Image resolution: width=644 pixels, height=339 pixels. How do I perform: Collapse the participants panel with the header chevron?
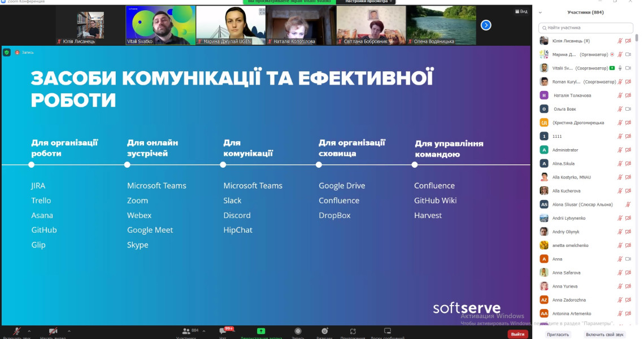(540, 12)
